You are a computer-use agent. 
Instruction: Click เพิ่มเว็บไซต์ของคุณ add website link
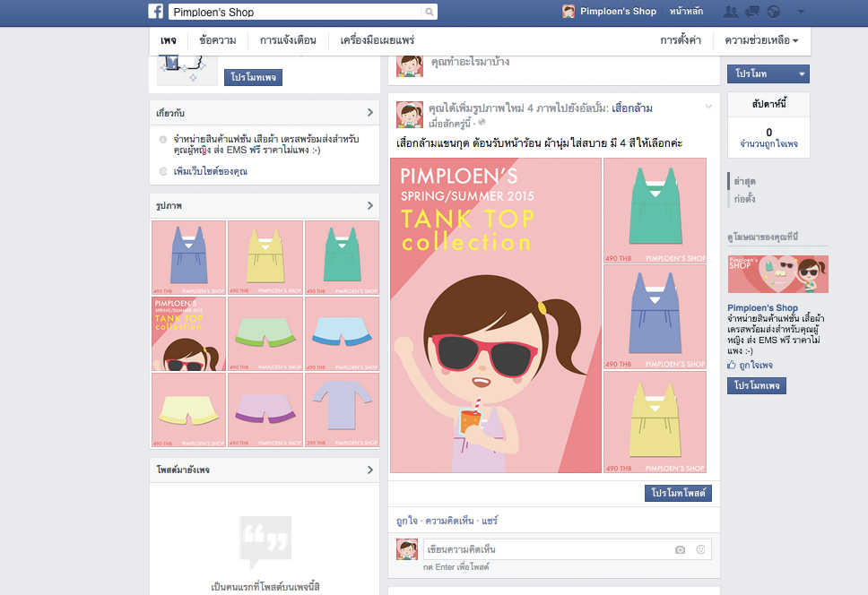tap(211, 171)
